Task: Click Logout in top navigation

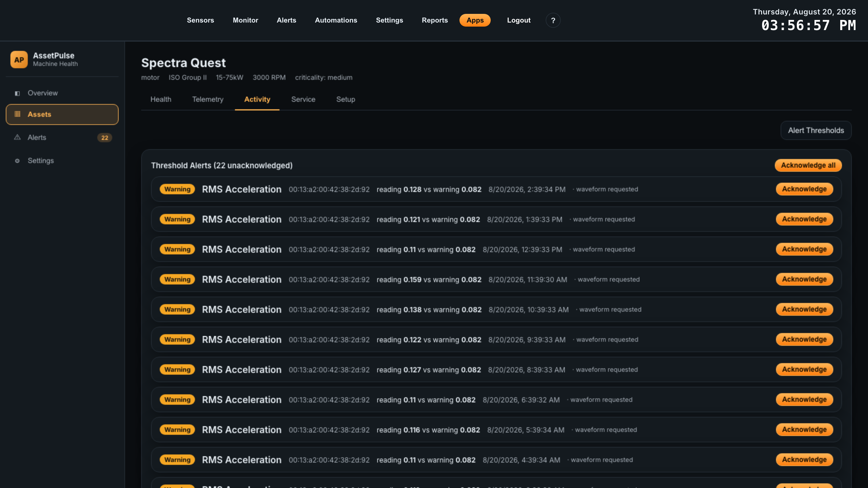Action: [518, 20]
